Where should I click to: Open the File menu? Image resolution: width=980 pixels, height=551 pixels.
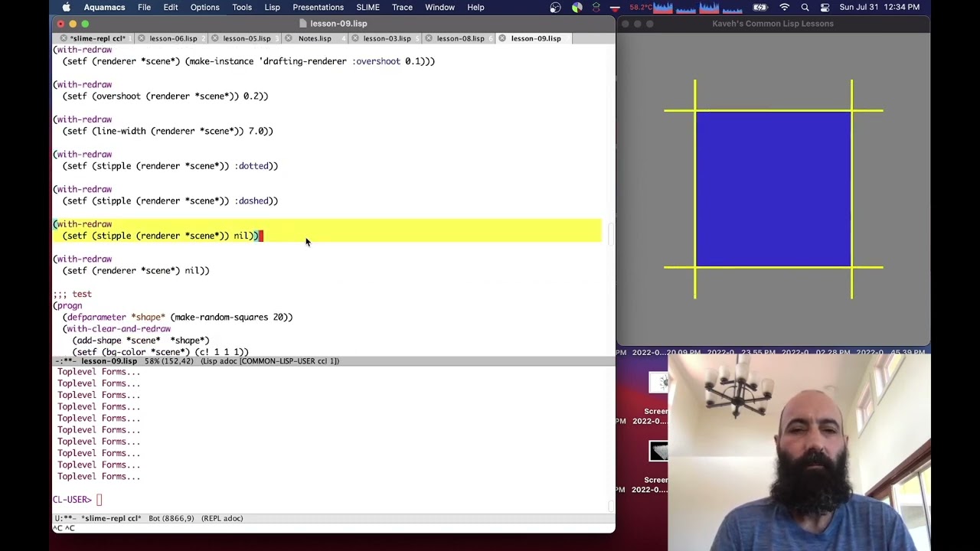coord(144,7)
